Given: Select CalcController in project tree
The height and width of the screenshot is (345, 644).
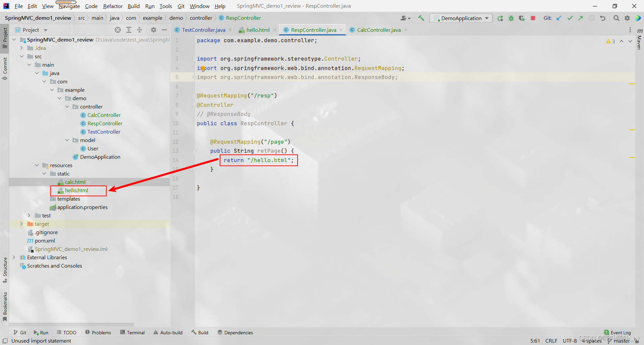Looking at the screenshot, I should click(x=104, y=115).
